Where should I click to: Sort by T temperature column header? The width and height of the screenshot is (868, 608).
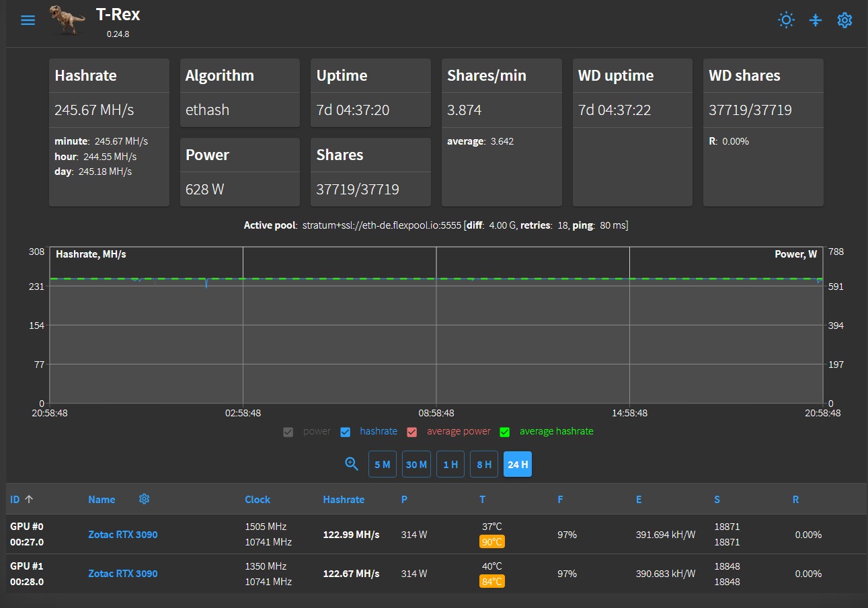[482, 500]
